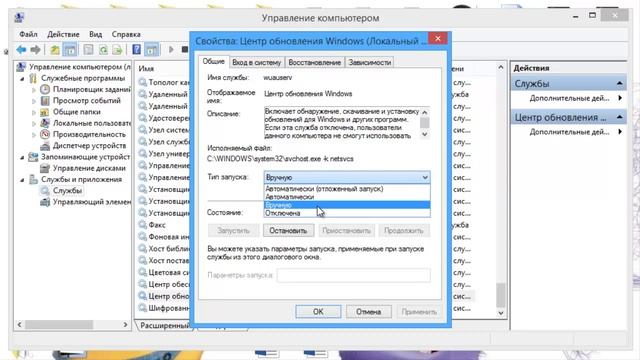Switch to the Вход в систему tab
640x360 pixels.
pyautogui.click(x=257, y=62)
